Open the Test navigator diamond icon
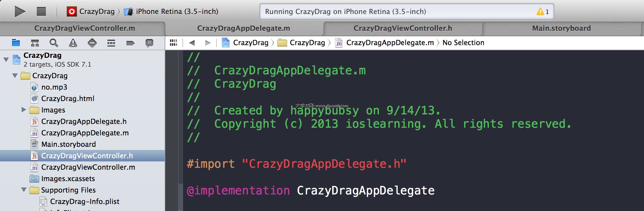The height and width of the screenshot is (211, 644). pos(92,43)
